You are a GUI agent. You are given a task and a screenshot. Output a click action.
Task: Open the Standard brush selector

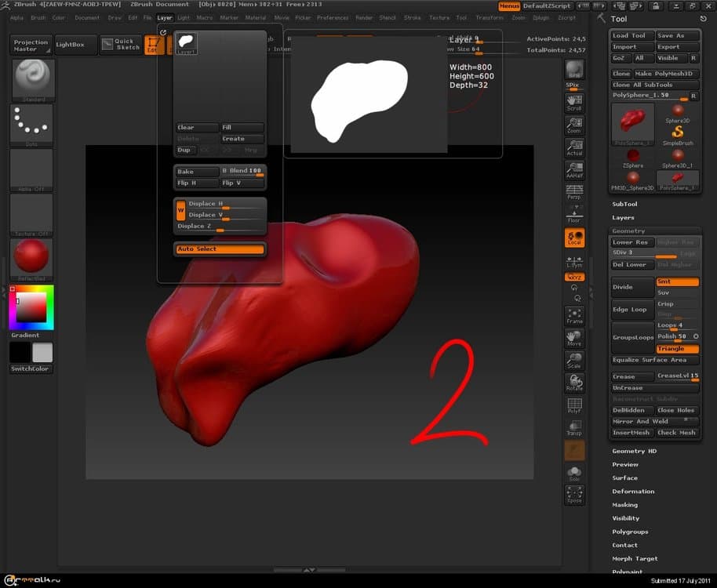pyautogui.click(x=31, y=80)
